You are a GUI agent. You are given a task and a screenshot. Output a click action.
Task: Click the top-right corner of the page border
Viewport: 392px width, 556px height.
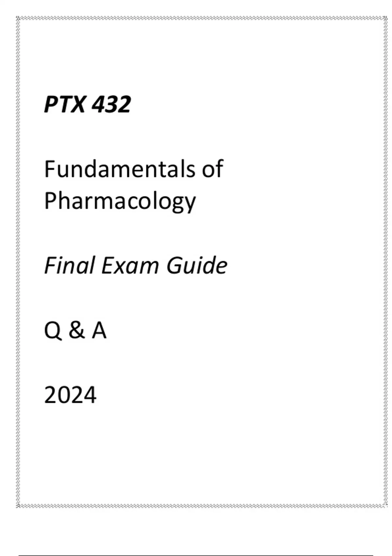point(385,18)
